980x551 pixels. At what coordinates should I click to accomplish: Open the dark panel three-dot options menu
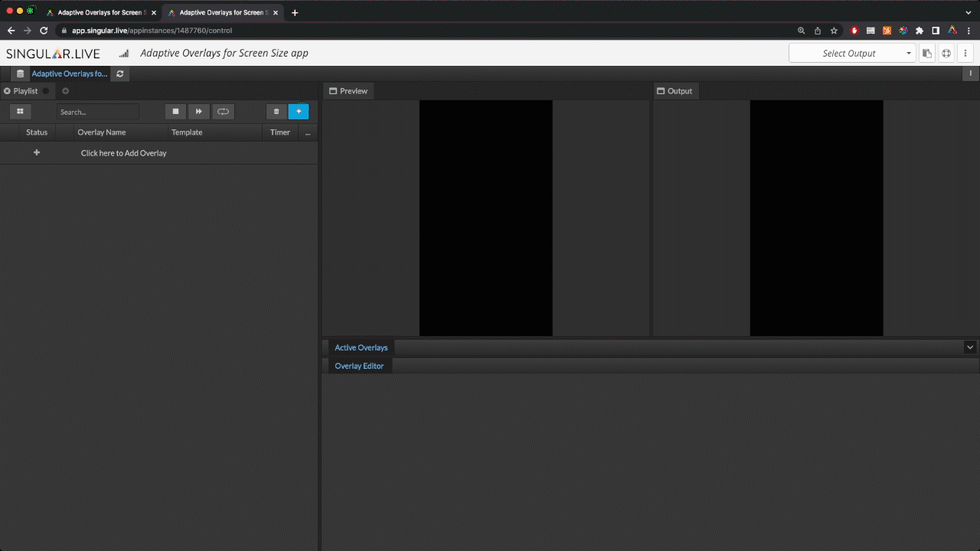click(971, 74)
